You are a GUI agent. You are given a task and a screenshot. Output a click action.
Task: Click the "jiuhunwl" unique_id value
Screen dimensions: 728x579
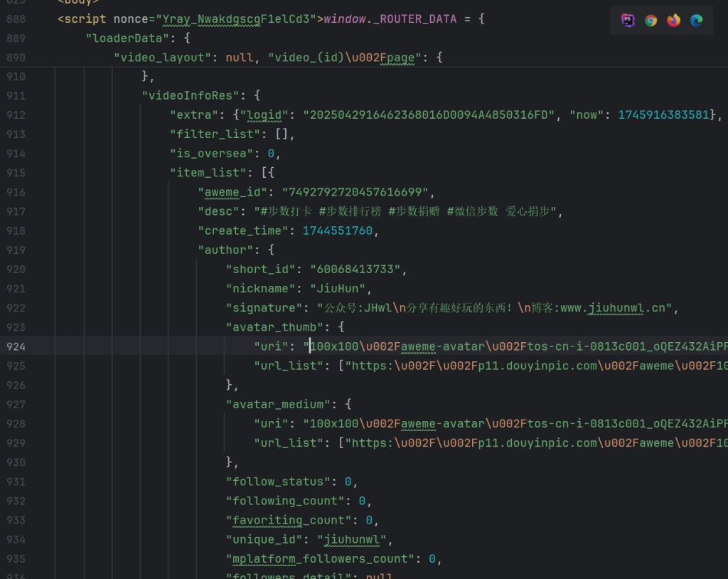pyautogui.click(x=351, y=540)
